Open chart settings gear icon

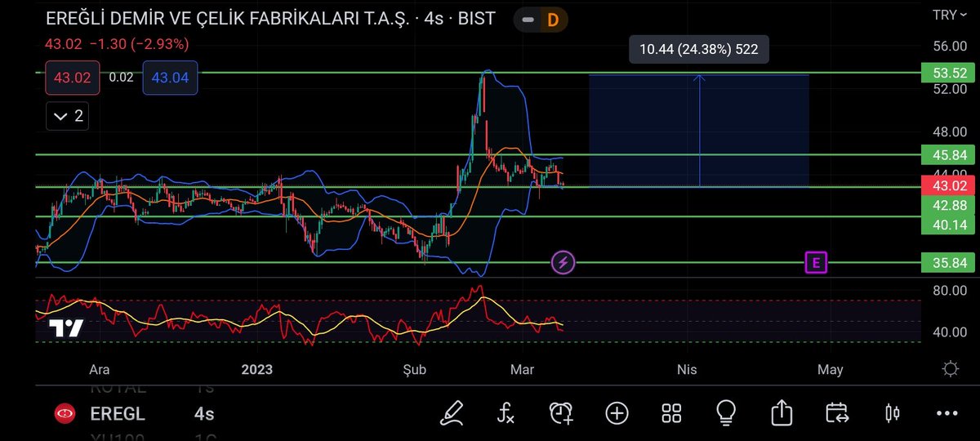pyautogui.click(x=950, y=368)
